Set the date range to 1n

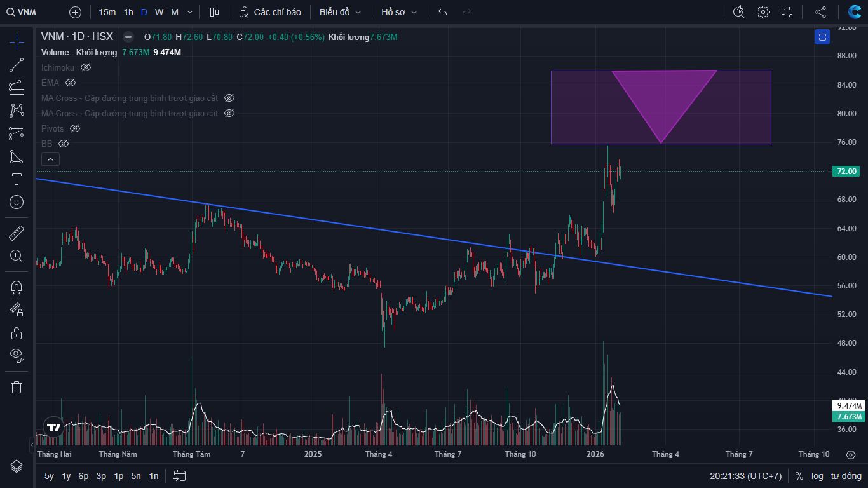pyautogui.click(x=153, y=476)
